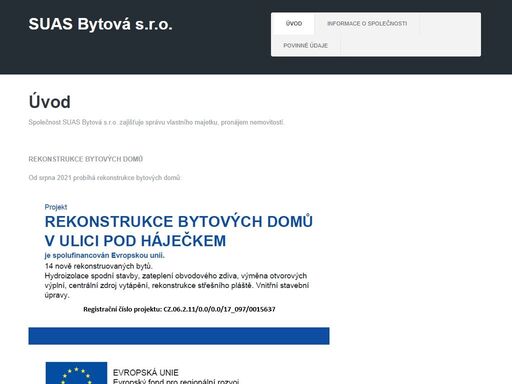Click the Úvod page heading
This screenshot has height=384, width=512.
(x=50, y=102)
